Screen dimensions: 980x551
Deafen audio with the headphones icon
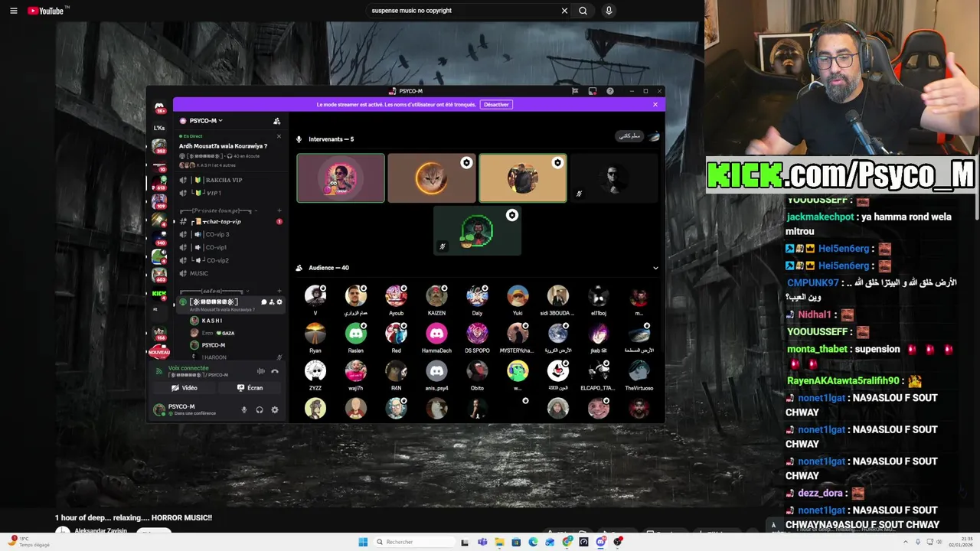pyautogui.click(x=260, y=409)
